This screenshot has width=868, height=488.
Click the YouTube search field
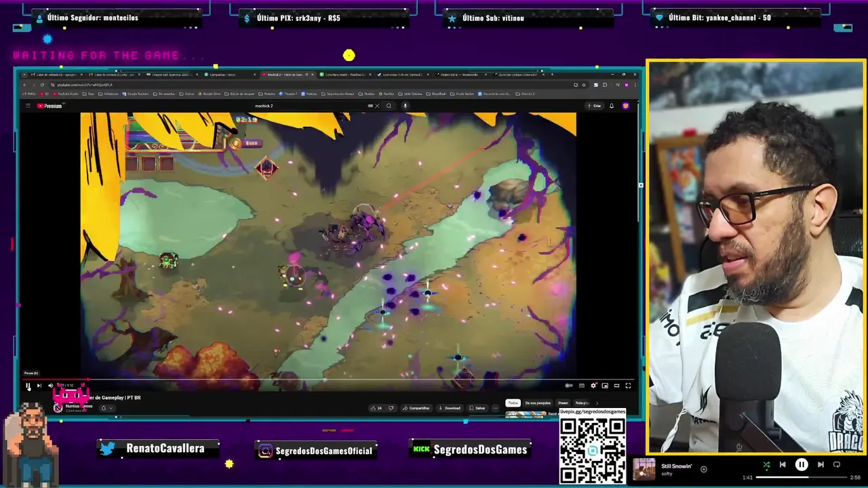[309, 106]
